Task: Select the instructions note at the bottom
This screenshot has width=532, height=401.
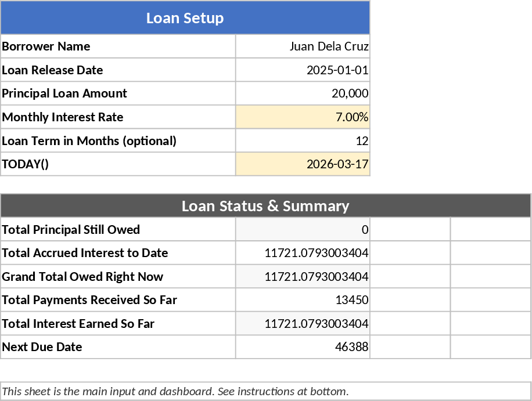Action: click(265, 391)
